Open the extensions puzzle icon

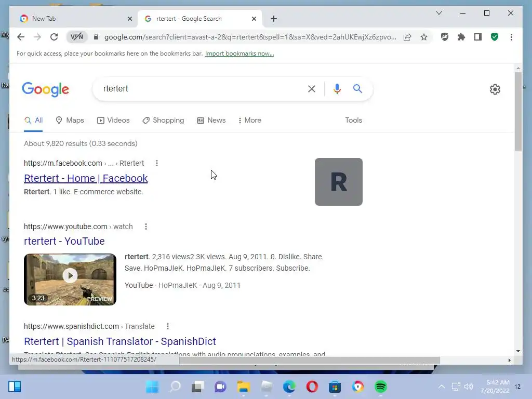click(461, 37)
